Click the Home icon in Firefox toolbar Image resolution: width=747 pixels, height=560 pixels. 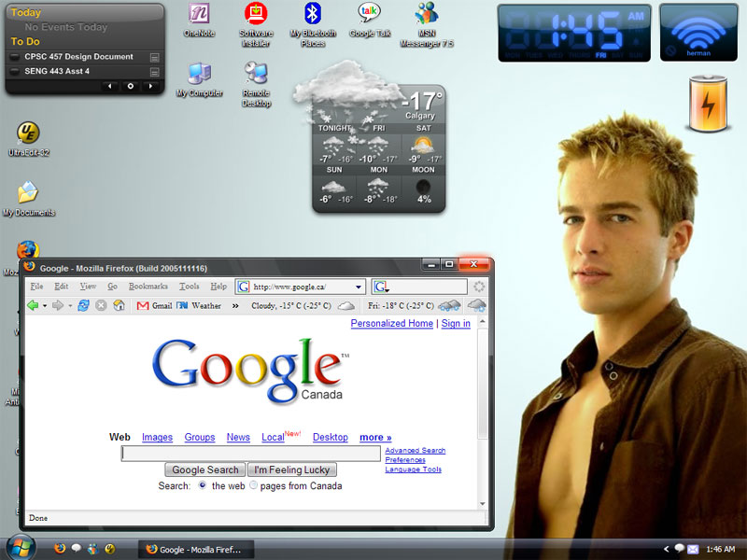coord(118,305)
